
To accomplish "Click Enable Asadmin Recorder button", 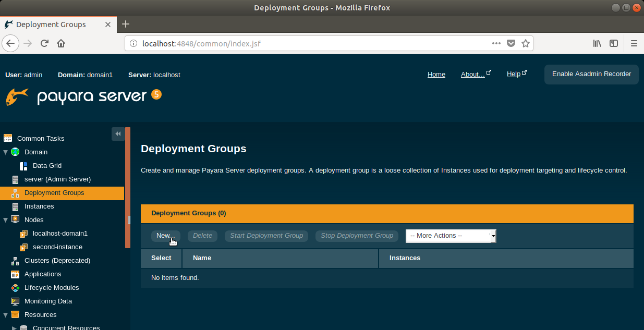I will coord(591,74).
